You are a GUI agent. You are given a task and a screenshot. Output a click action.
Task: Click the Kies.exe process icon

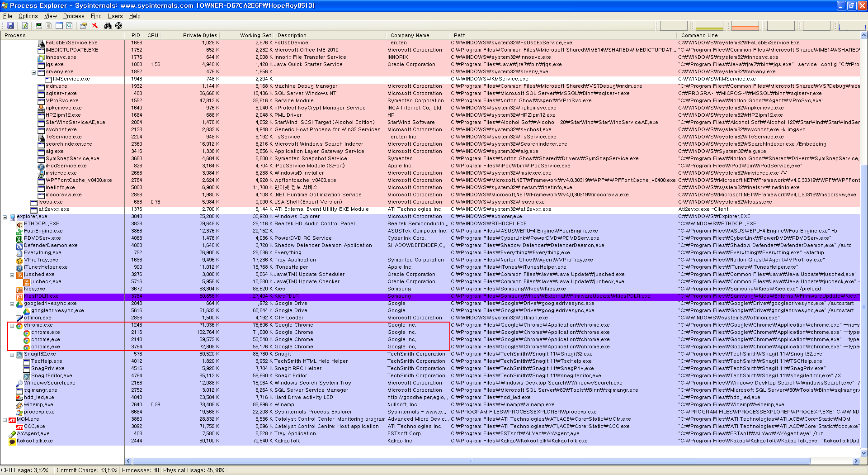(19, 289)
